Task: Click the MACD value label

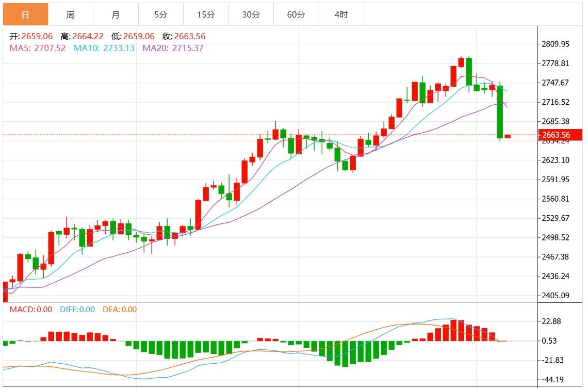Action: pyautogui.click(x=30, y=310)
